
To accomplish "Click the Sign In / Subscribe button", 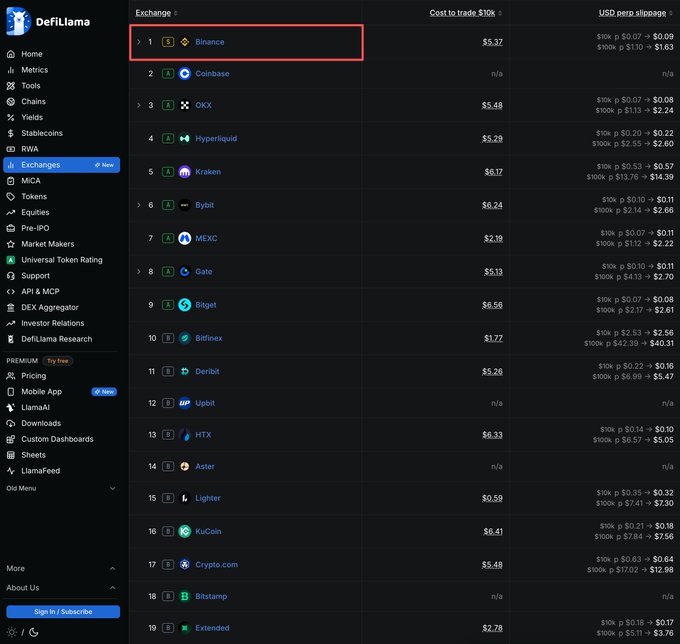I will click(x=63, y=611).
